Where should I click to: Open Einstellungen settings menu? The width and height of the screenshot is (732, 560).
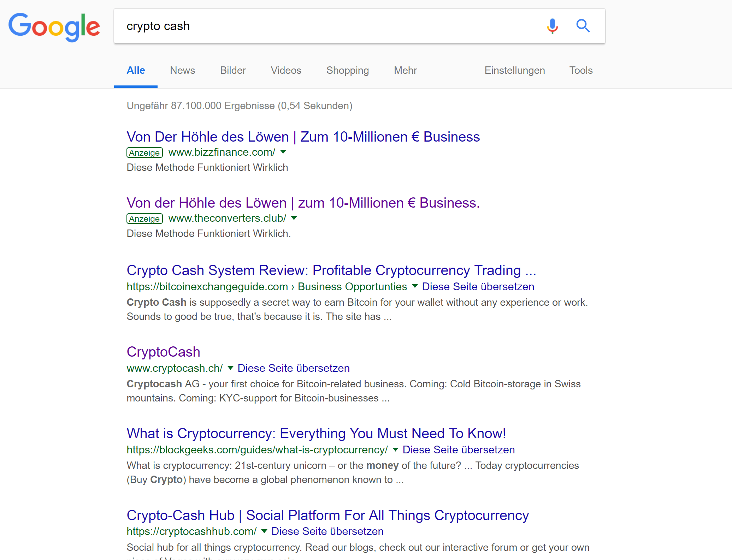[514, 70]
